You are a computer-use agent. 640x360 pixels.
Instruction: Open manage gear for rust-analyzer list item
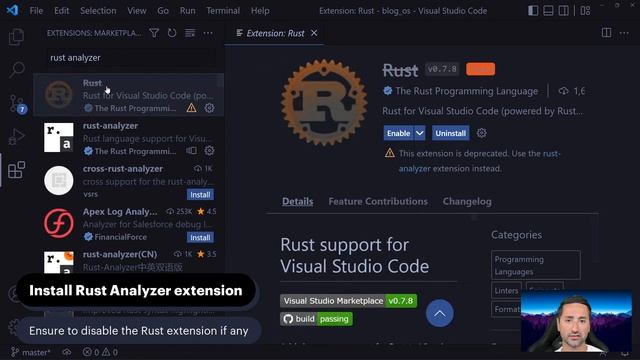209,151
